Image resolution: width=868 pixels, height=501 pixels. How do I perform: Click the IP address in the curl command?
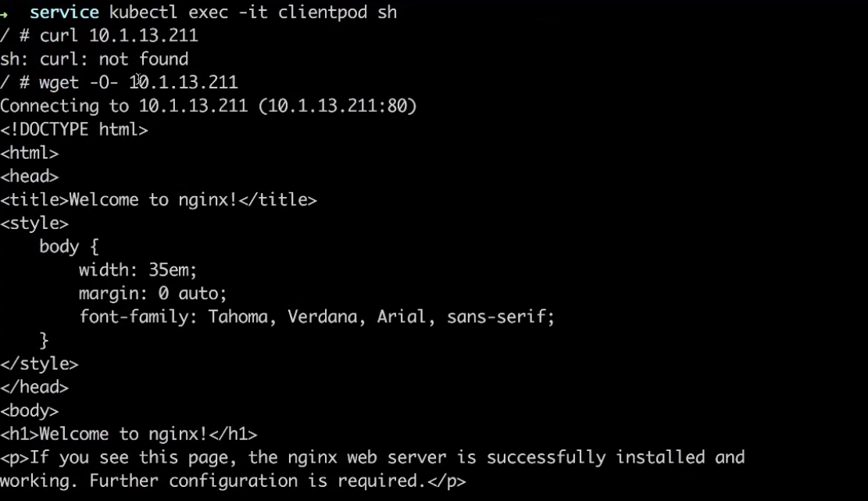[144, 35]
